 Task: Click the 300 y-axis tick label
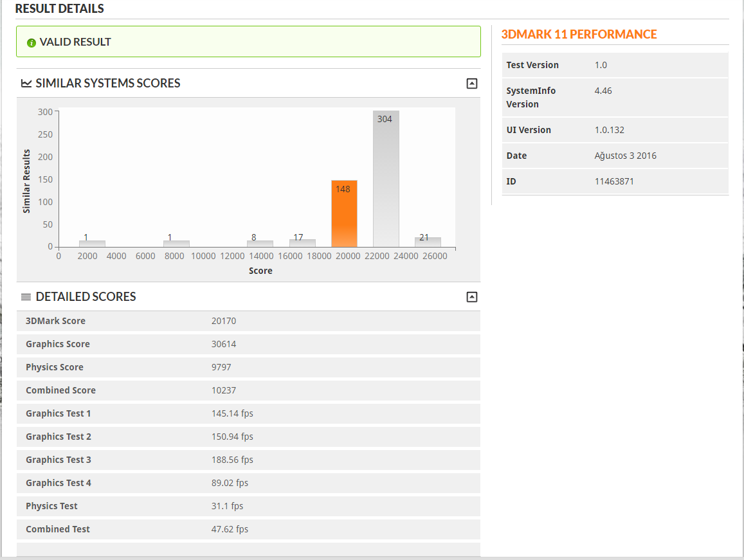[45, 113]
